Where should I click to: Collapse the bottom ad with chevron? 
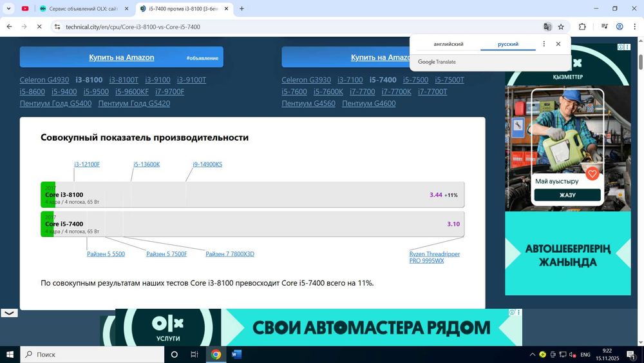(x=9, y=313)
